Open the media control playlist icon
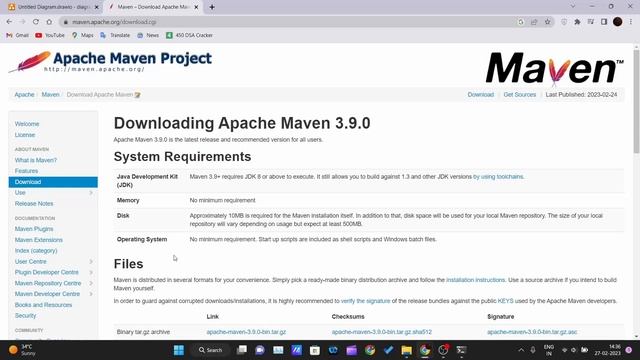Screen dimensions: 640x360 (591, 22)
